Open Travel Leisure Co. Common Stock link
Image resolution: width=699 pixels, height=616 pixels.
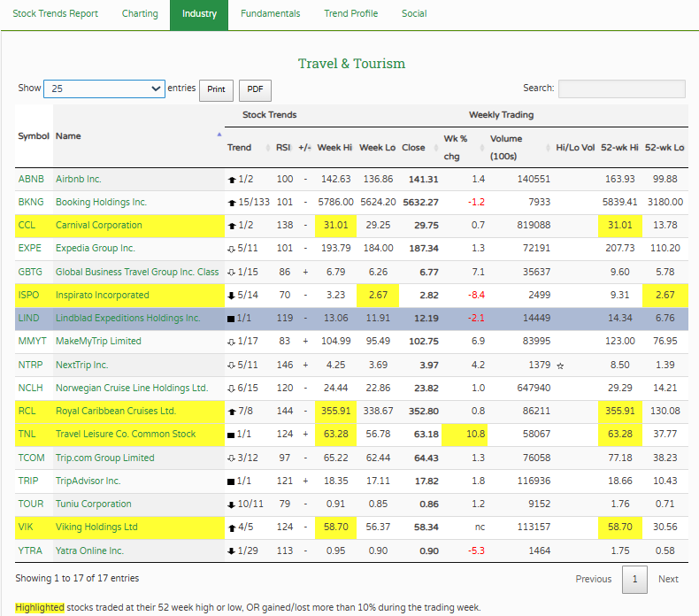pyautogui.click(x=126, y=434)
